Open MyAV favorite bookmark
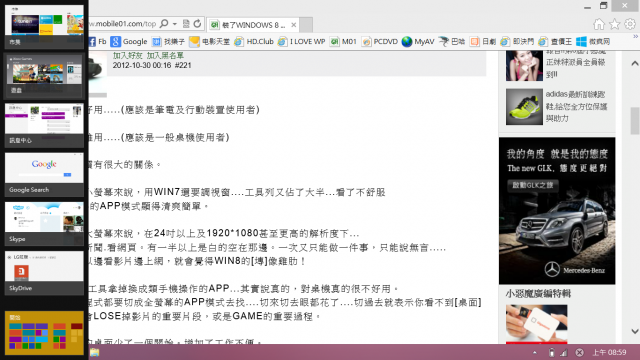 [418, 41]
